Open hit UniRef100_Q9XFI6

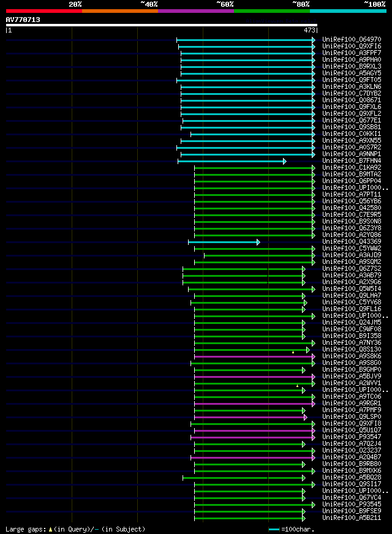coord(352,47)
